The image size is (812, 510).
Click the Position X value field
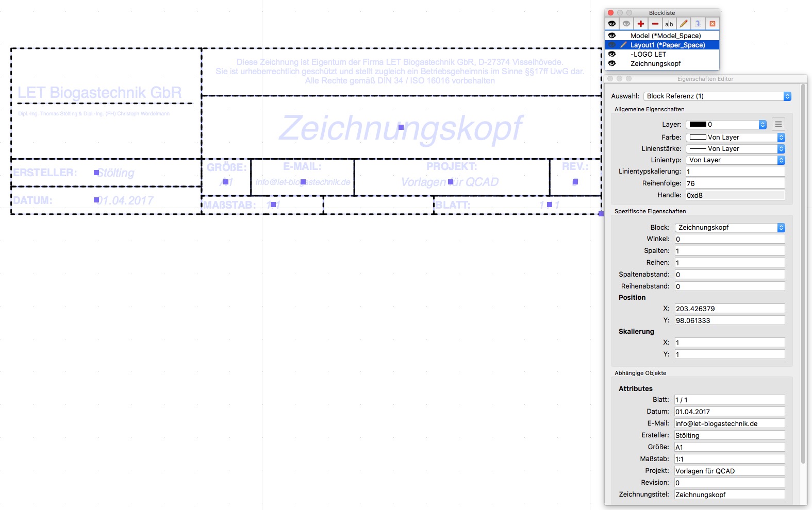(729, 309)
